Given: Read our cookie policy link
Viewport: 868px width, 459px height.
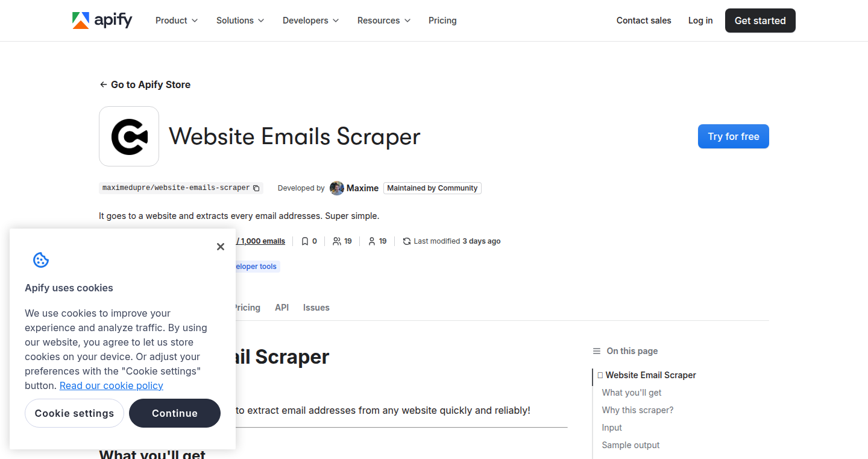Looking at the screenshot, I should (112, 385).
